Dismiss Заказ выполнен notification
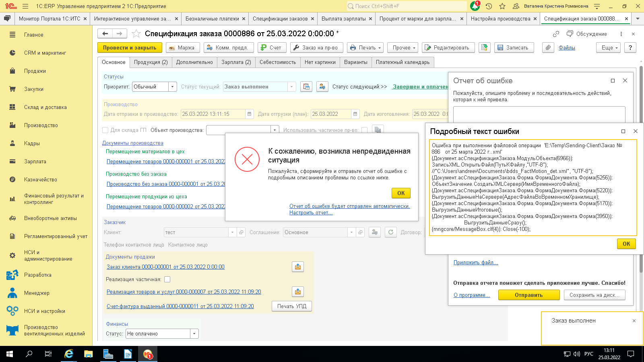This screenshot has width=644, height=362. [634, 321]
